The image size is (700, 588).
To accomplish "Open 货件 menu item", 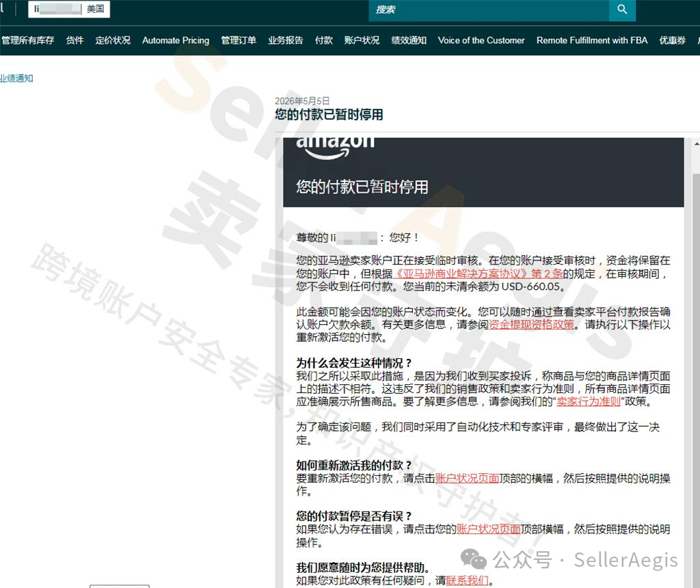I will tap(75, 40).
